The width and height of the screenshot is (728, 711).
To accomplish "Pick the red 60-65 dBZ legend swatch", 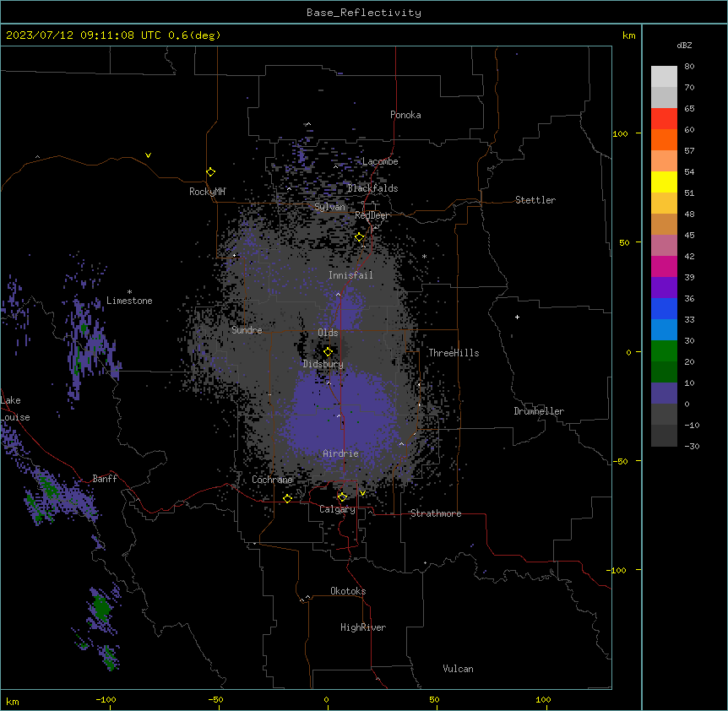I will pos(664,119).
